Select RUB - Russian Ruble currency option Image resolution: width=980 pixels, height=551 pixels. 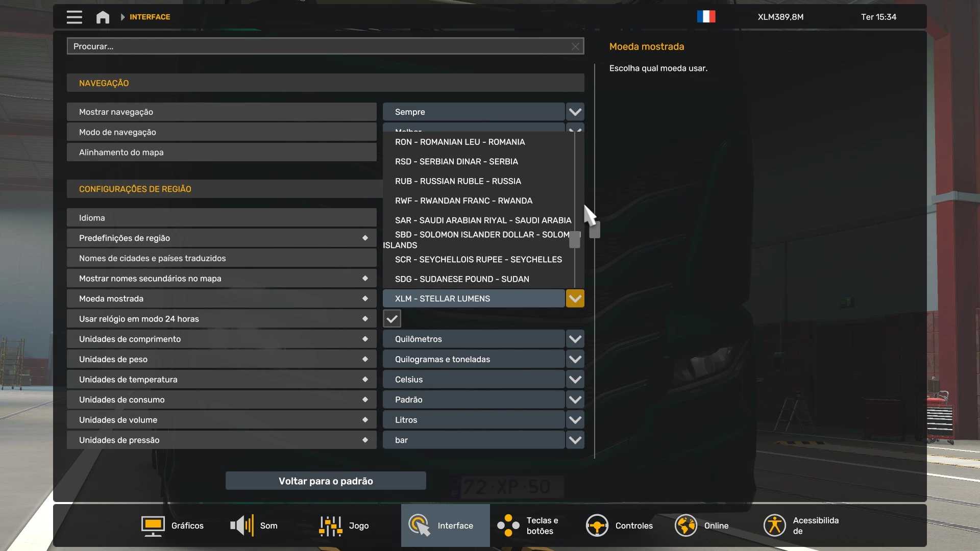(x=458, y=181)
